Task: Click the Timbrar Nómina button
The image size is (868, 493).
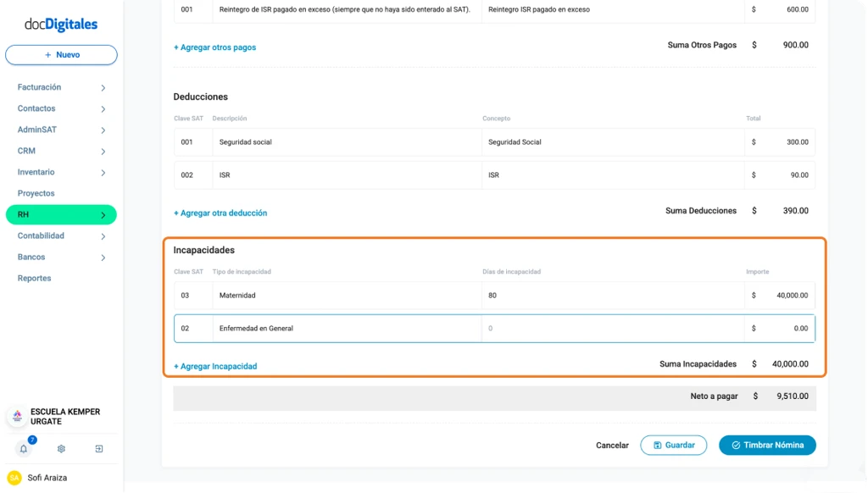Action: click(767, 446)
